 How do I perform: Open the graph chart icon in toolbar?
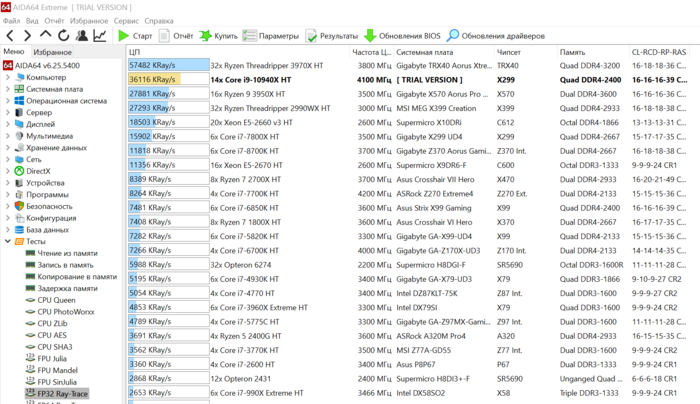click(100, 36)
